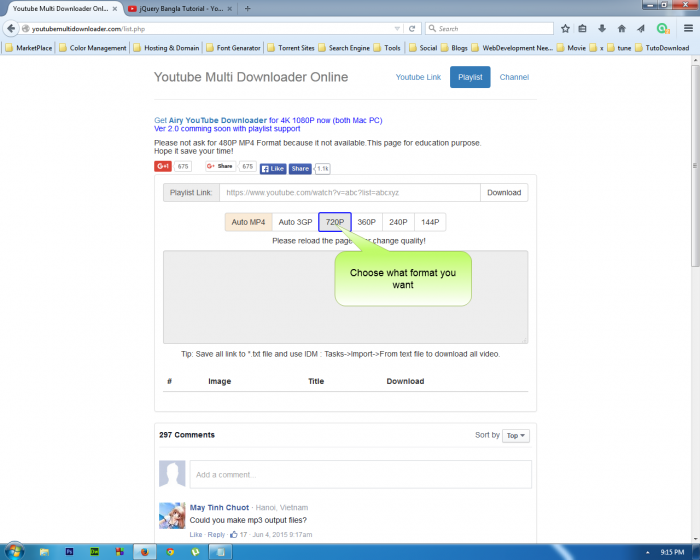Click the Add a comment box

[x=361, y=474]
